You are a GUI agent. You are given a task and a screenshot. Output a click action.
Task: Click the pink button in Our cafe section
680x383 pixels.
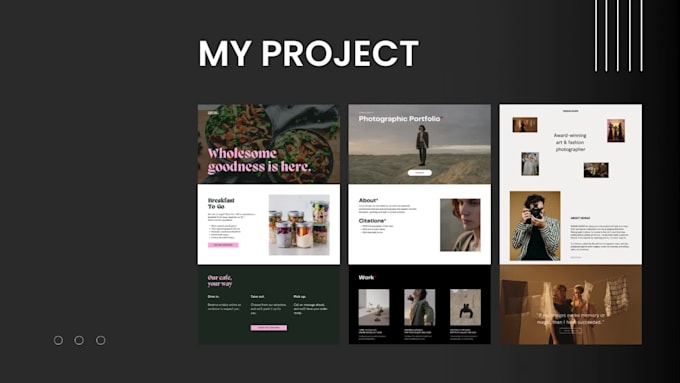point(269,328)
